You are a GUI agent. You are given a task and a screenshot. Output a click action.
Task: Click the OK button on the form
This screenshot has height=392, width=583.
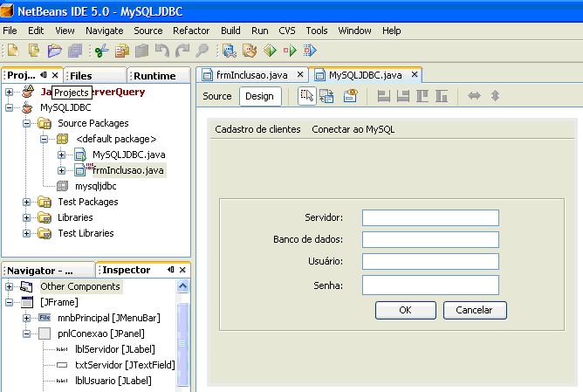(405, 310)
